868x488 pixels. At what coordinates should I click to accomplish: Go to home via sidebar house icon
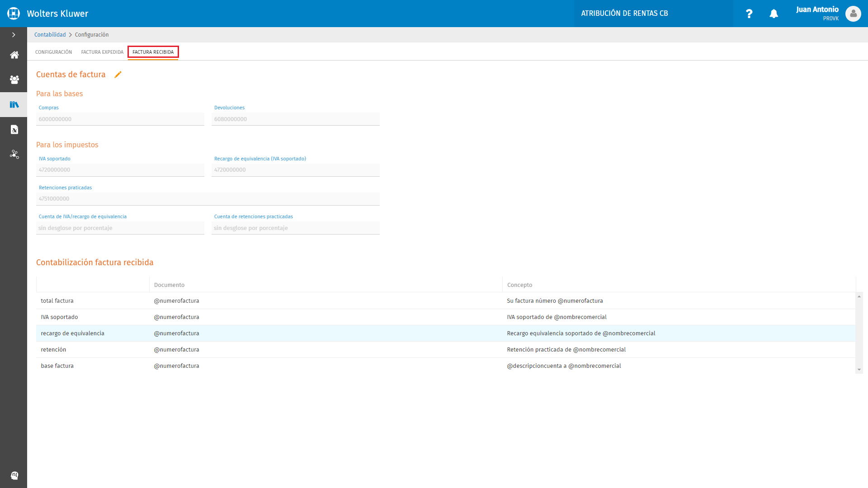(14, 55)
